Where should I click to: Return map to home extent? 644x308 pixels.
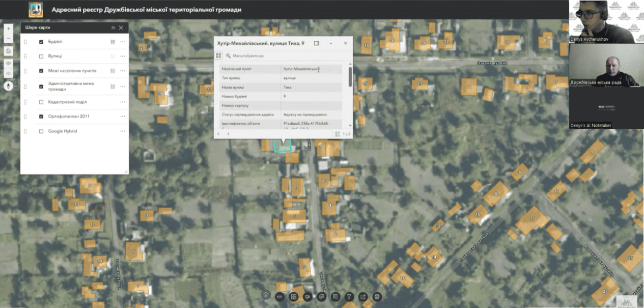tap(8, 51)
